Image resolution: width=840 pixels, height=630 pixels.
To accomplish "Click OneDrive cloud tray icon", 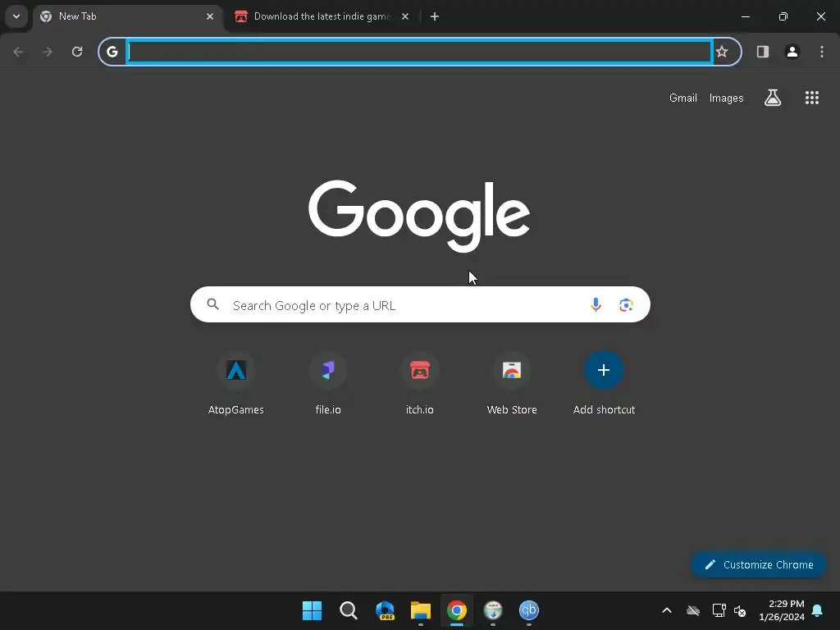I will [692, 610].
